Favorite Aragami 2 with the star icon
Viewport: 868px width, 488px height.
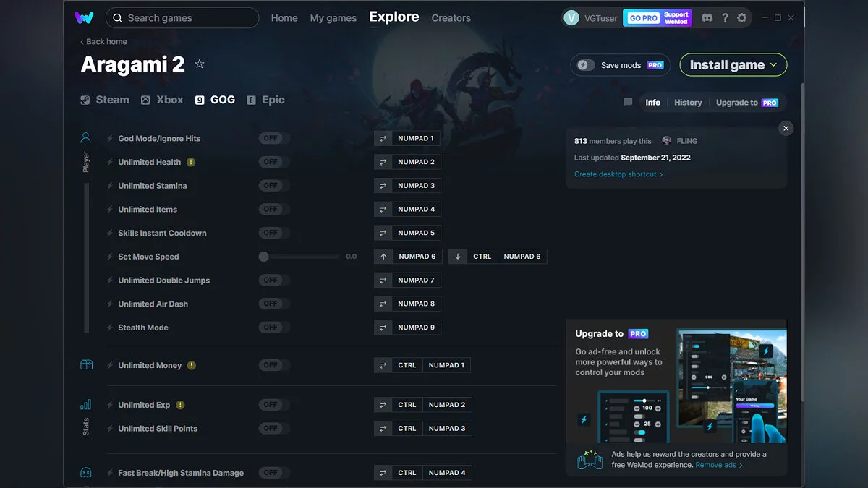(200, 64)
